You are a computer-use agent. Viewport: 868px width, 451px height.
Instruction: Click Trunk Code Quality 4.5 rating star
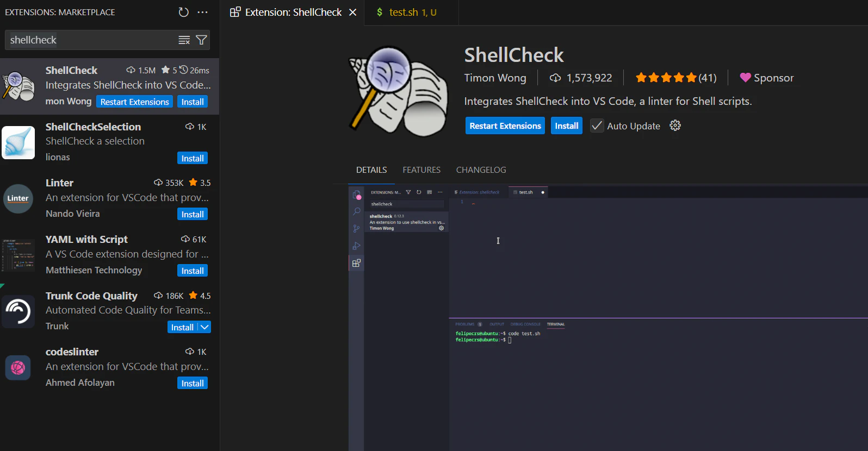click(193, 295)
